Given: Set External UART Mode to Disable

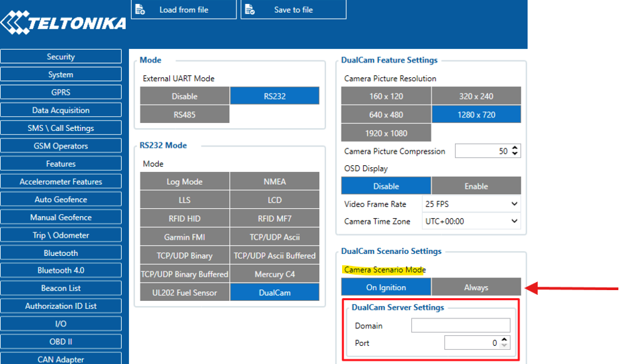Looking at the screenshot, I should click(x=184, y=96).
